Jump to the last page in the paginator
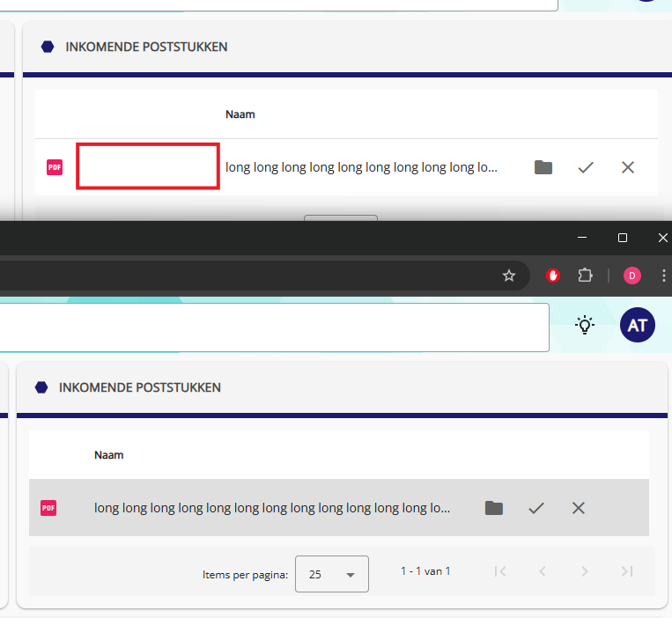The width and height of the screenshot is (672, 618). [627, 571]
